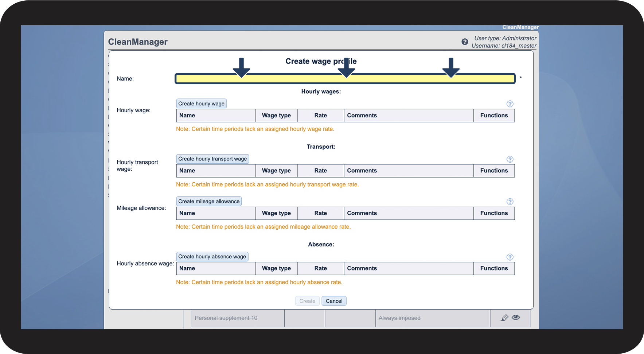Click Create hourly wage button

coord(201,104)
